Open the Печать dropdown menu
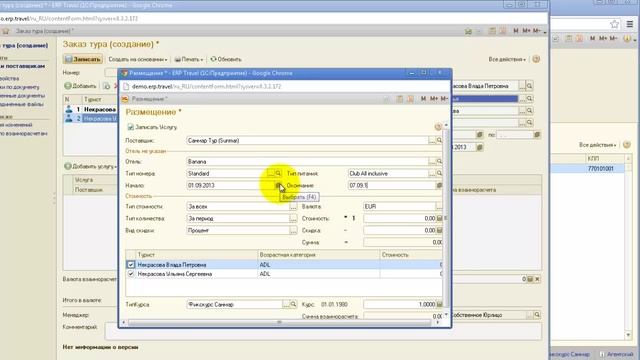 coord(189,59)
